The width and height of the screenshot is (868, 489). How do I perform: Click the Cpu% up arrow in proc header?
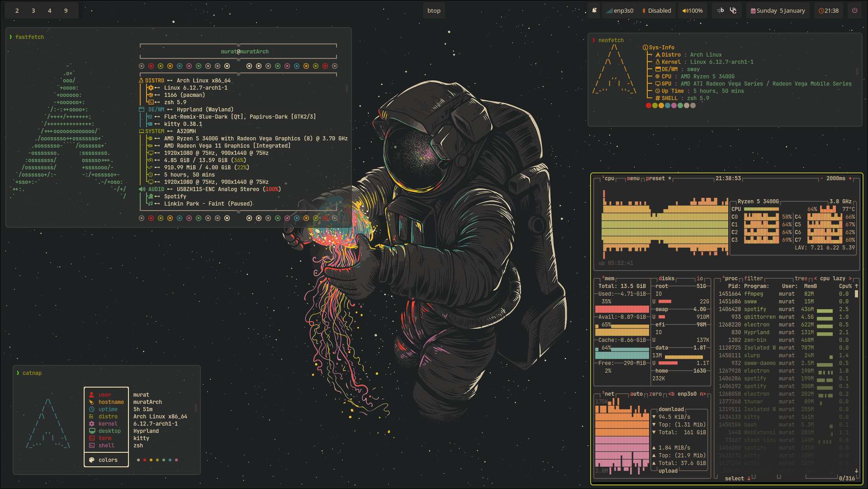(856, 286)
